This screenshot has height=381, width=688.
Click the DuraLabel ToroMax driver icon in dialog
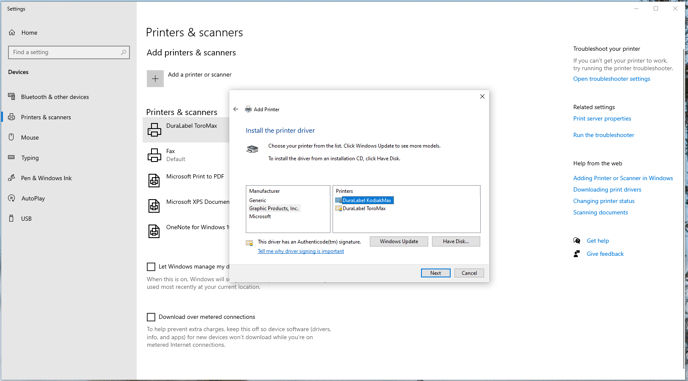338,208
